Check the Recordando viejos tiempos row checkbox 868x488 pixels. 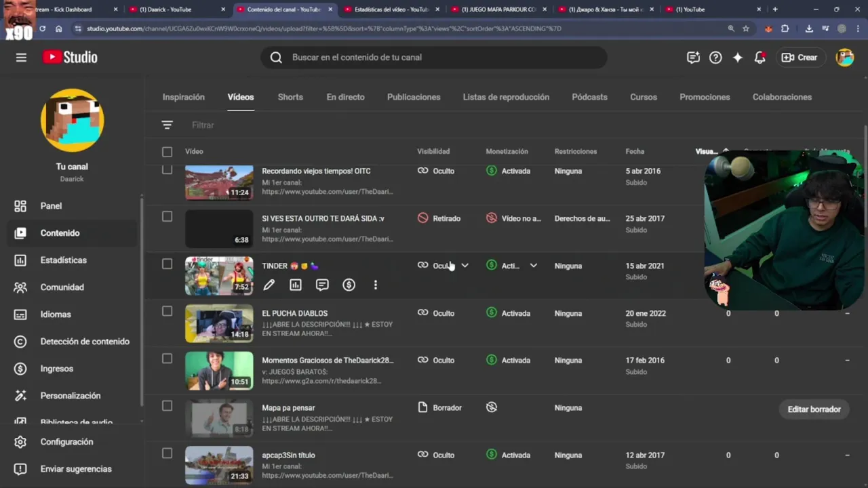167,170
